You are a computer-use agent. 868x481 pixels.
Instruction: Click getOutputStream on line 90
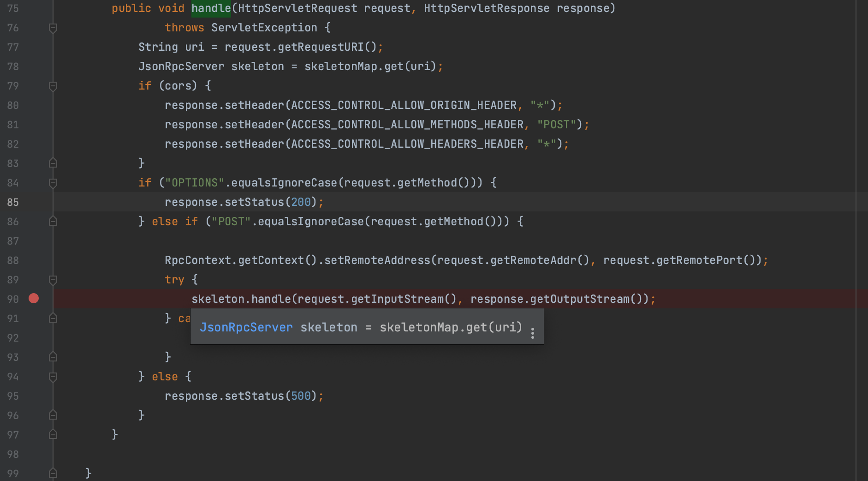click(x=580, y=299)
